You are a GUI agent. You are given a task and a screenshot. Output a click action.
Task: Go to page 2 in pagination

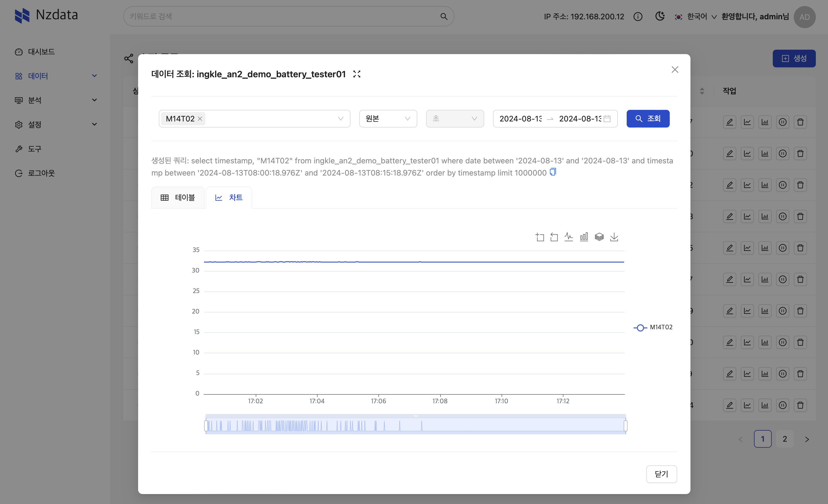point(785,439)
